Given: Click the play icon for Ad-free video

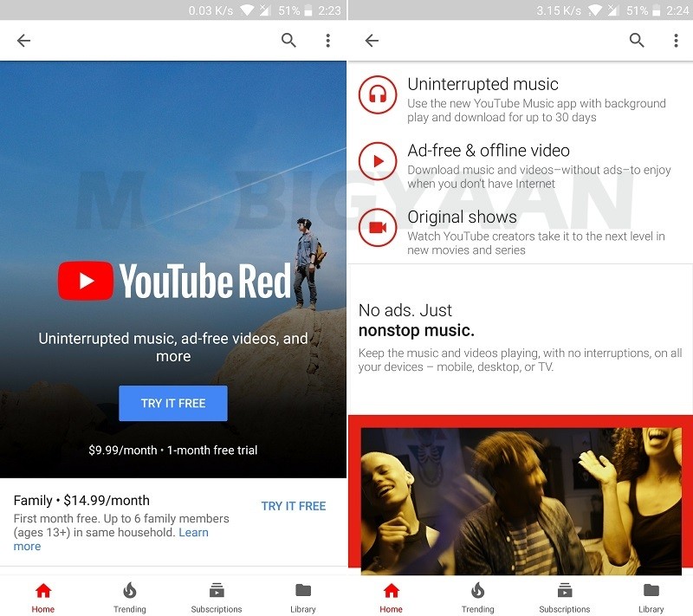Looking at the screenshot, I should pyautogui.click(x=378, y=161).
